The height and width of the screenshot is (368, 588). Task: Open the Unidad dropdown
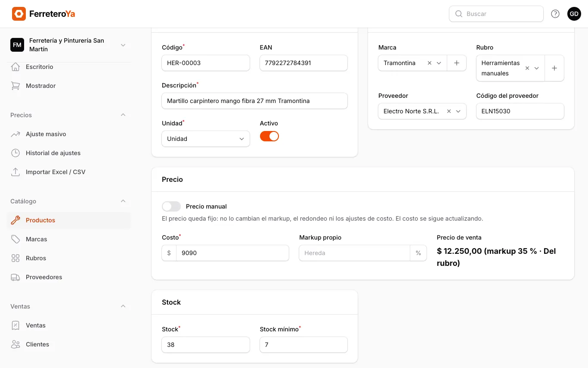pyautogui.click(x=206, y=139)
